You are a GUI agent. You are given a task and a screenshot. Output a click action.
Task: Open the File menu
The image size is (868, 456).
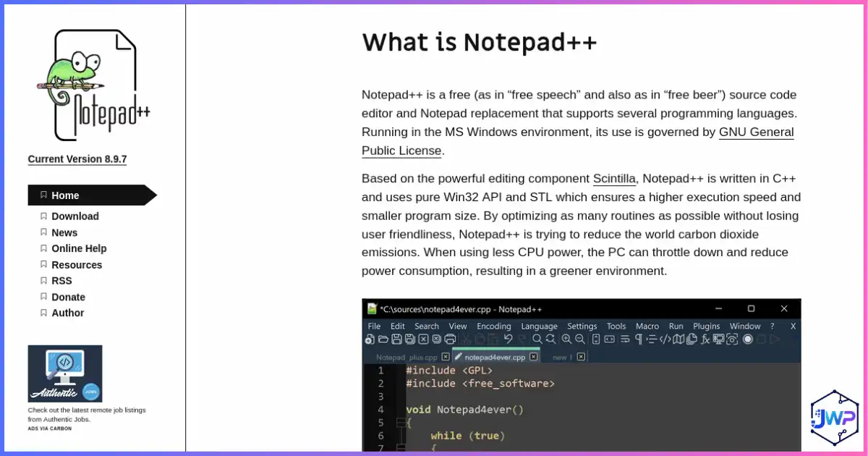coord(374,326)
